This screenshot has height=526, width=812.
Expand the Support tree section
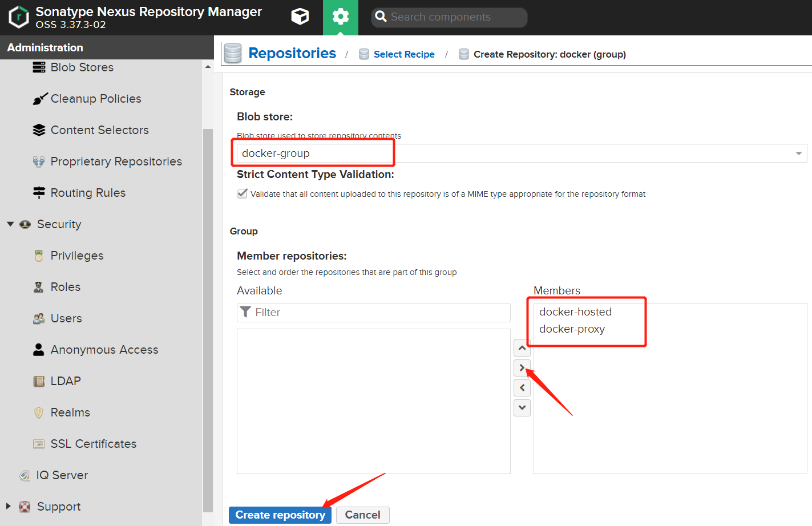coord(9,506)
